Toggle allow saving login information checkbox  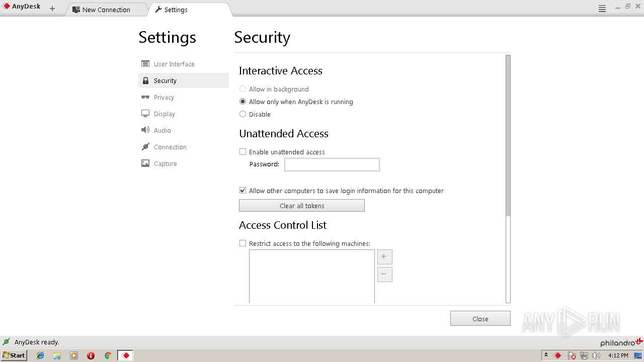[243, 191]
